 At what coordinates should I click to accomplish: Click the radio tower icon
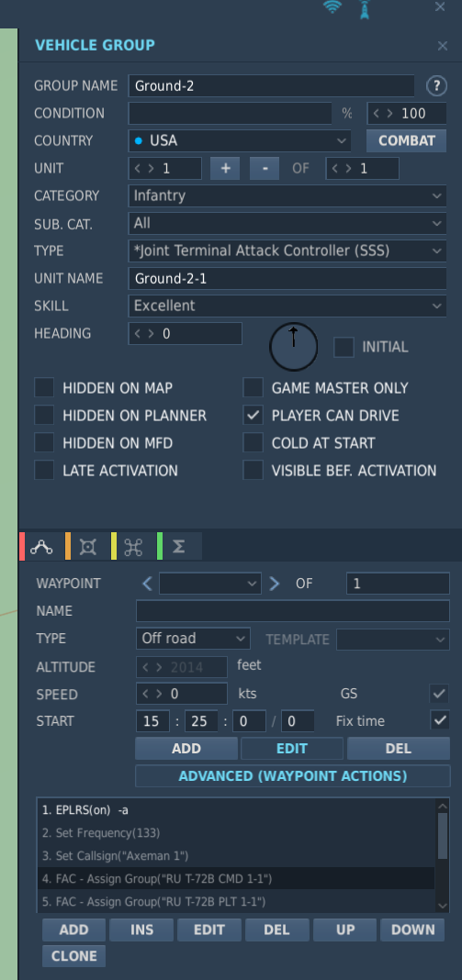coord(365,9)
